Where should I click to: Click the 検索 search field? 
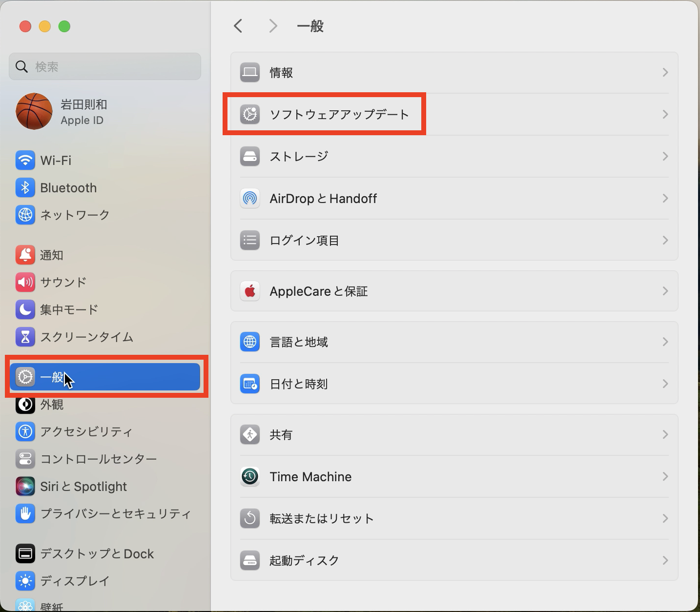[x=105, y=66]
